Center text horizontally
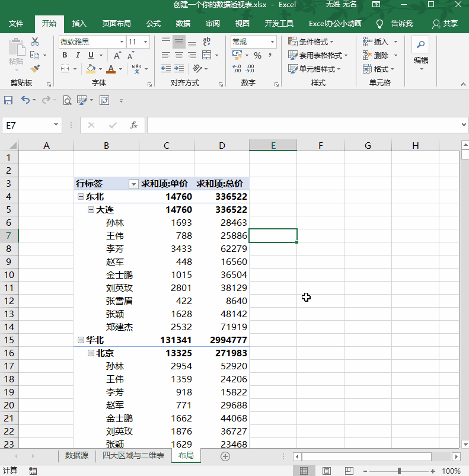The height and width of the screenshot is (476, 469). tap(179, 55)
